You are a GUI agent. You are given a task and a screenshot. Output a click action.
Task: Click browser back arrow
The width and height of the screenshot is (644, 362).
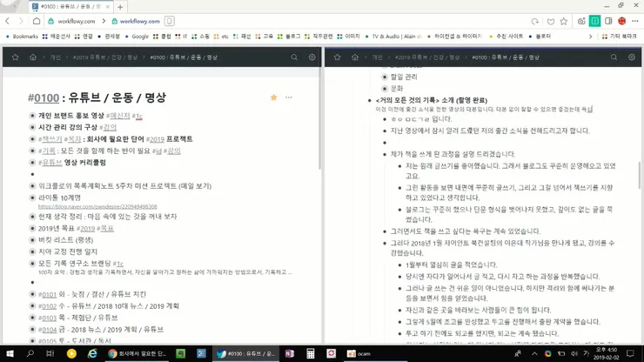pos(7,21)
